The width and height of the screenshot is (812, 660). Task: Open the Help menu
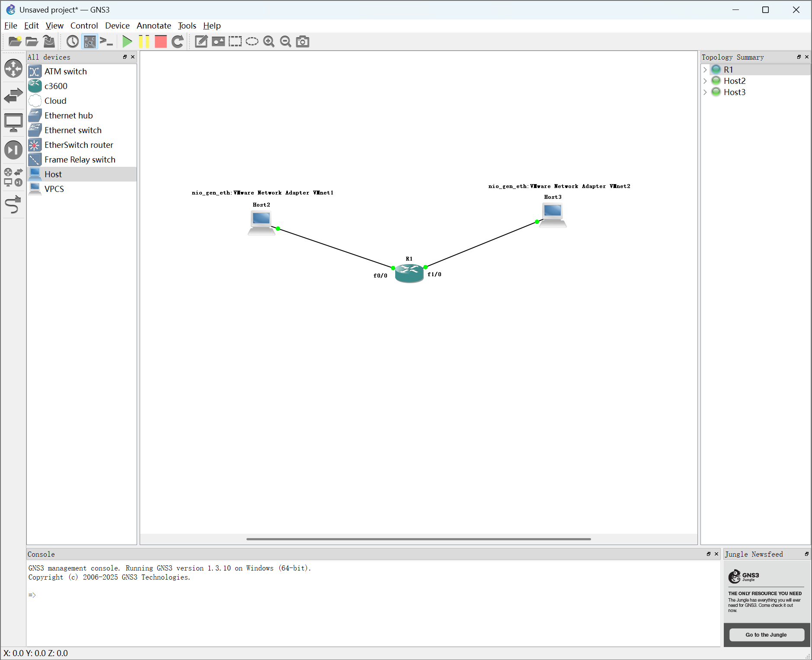[x=212, y=26]
